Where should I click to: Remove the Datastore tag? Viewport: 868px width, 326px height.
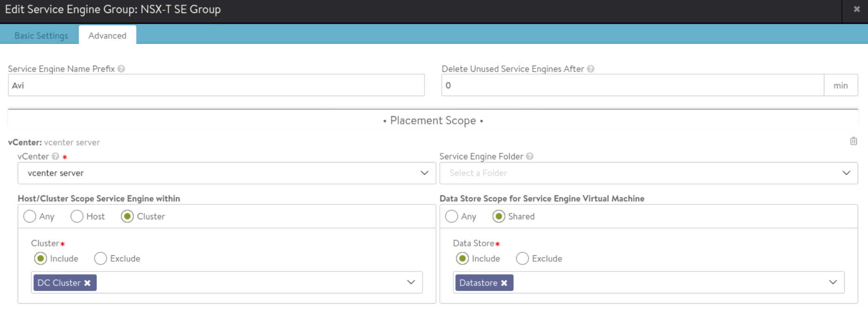coord(504,283)
